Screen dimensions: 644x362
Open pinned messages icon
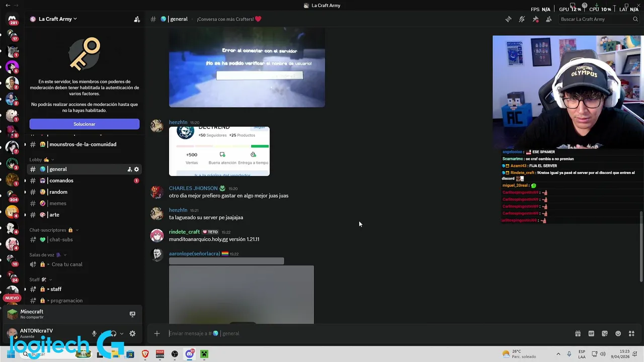[535, 19]
